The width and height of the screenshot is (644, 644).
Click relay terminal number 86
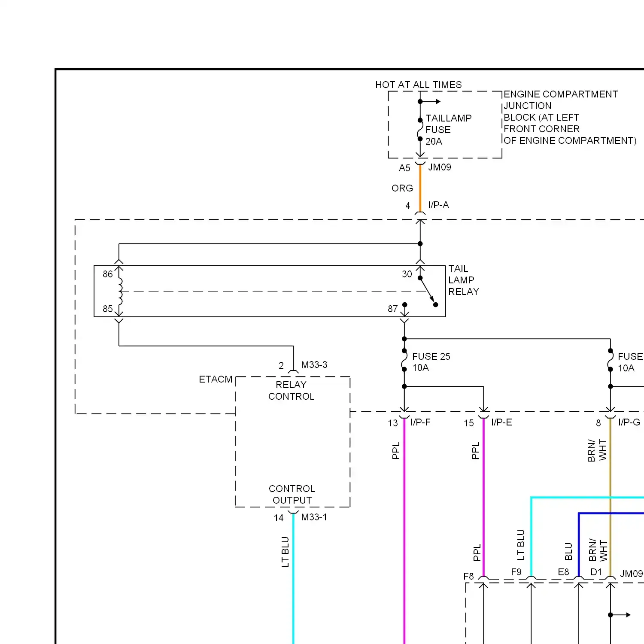(x=108, y=274)
